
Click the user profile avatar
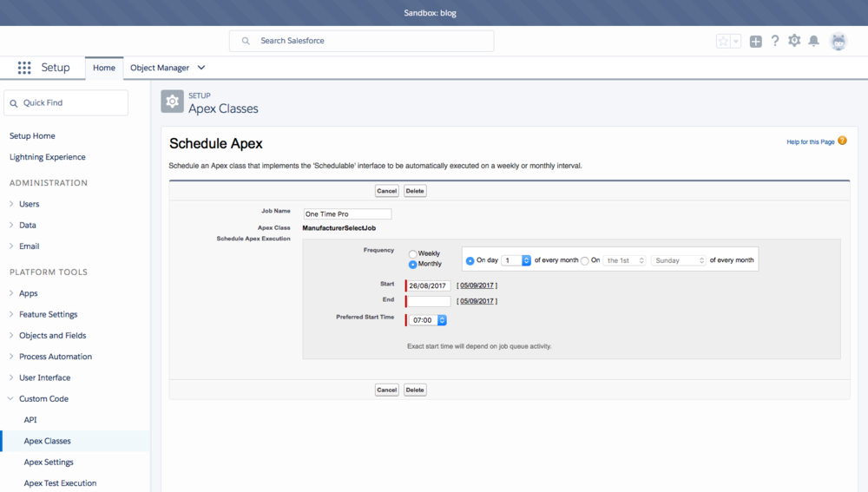[838, 41]
